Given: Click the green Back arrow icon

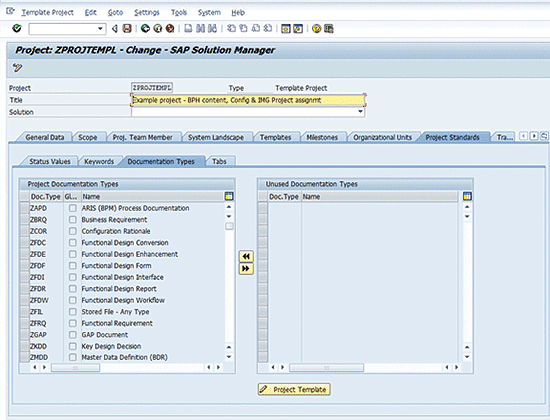Looking at the screenshot, I should [145, 28].
